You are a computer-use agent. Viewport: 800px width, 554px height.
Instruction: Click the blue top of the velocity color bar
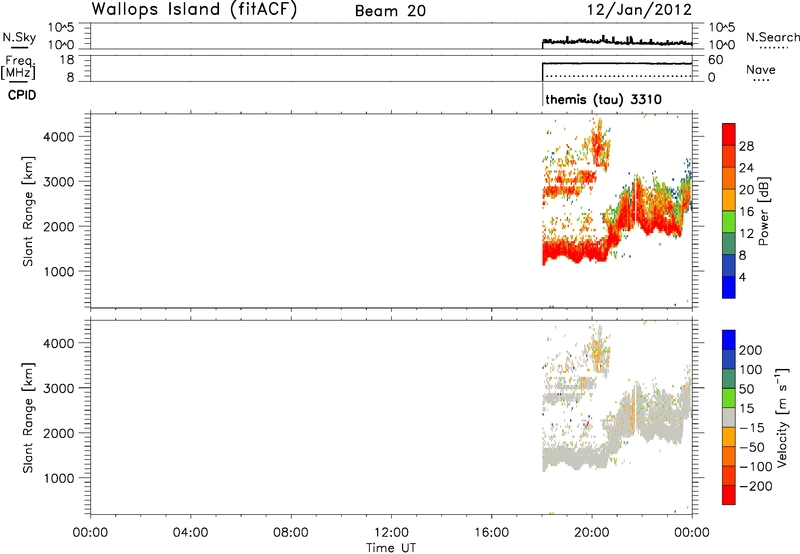729,340
